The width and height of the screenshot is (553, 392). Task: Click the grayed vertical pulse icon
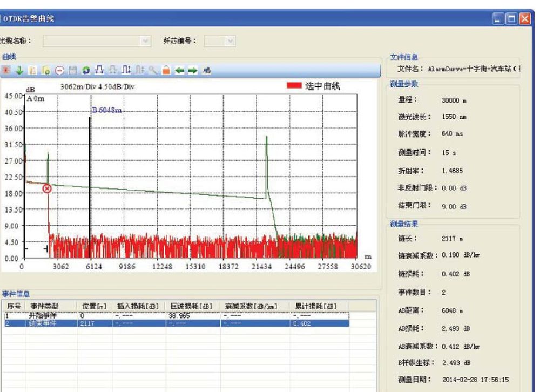(140, 70)
